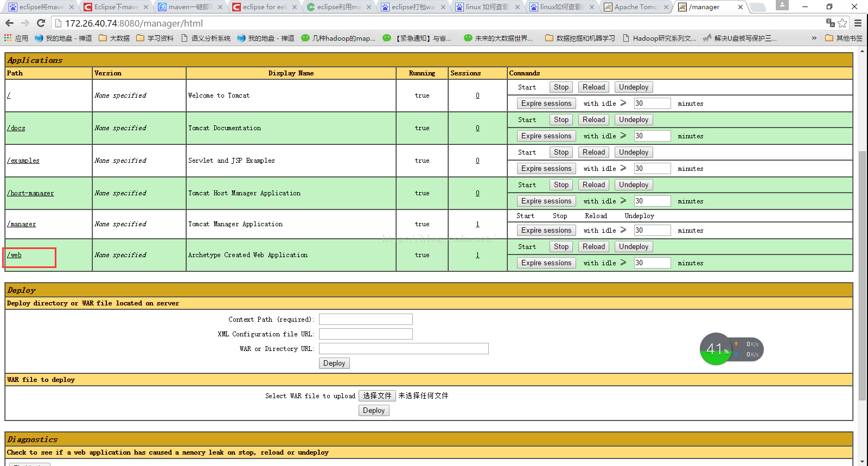Screen dimensions: 868x466
Task: Open a new tab button
Action: pyautogui.click(x=758, y=7)
